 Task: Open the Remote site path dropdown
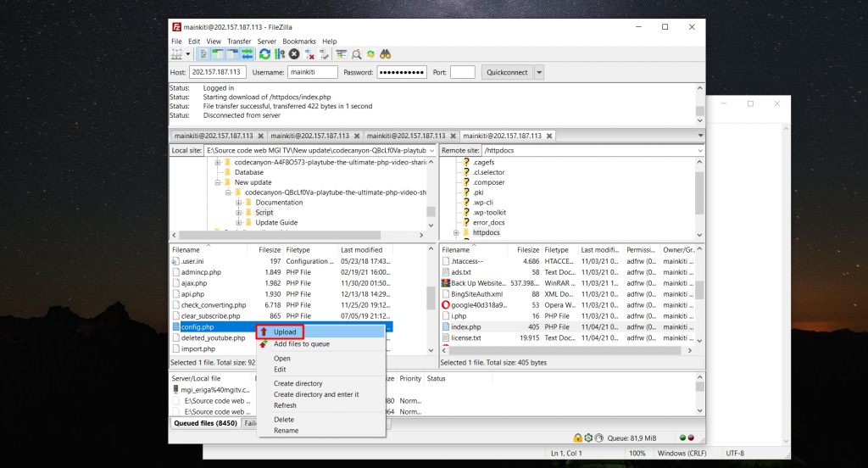(700, 151)
